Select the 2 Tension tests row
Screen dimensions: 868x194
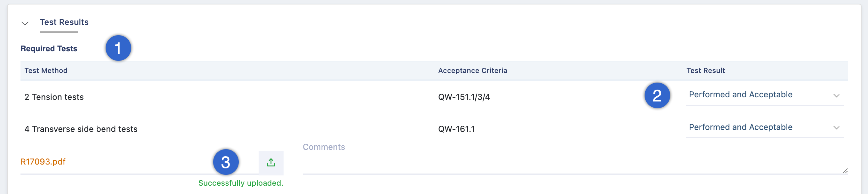tap(434, 97)
